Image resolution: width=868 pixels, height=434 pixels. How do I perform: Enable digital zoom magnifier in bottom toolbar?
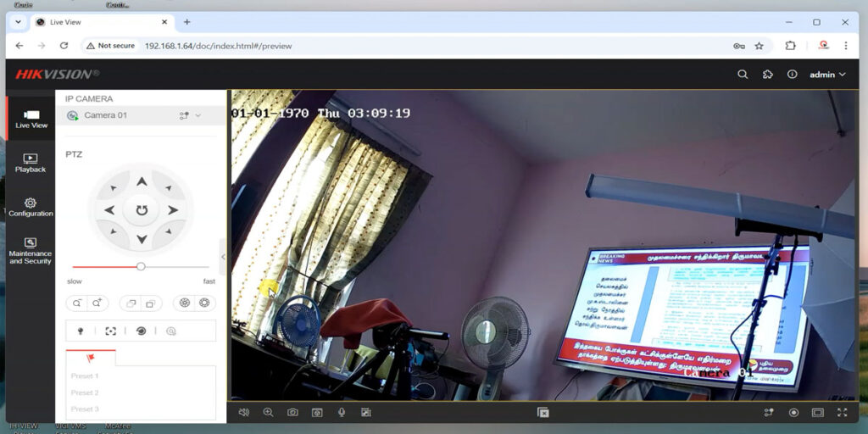[x=268, y=412]
